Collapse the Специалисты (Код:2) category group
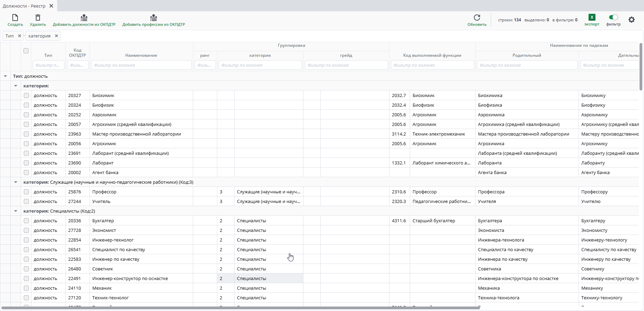Screen dimensions: 644x311 coord(15,211)
